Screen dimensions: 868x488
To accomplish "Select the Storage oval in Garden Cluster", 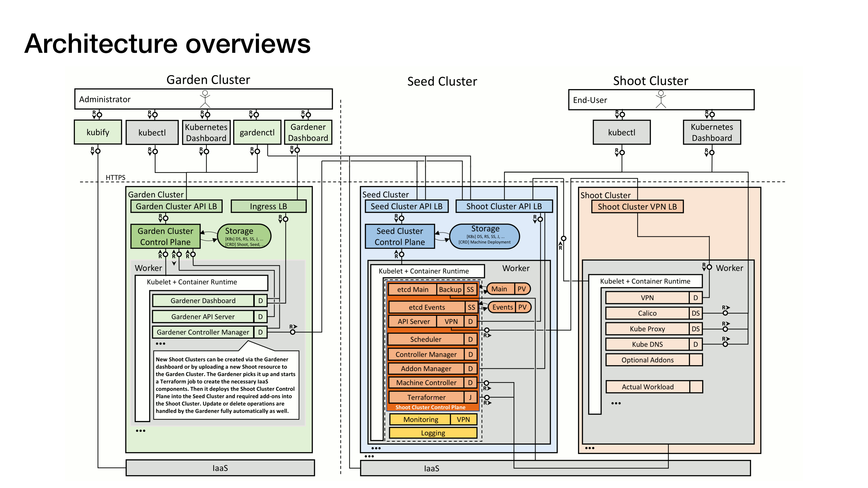I will pos(244,236).
